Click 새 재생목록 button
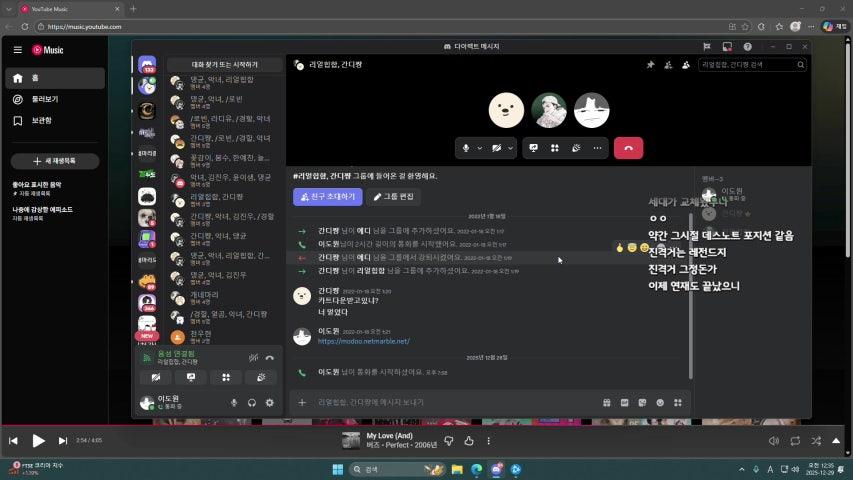This screenshot has height=480, width=853. (x=55, y=161)
